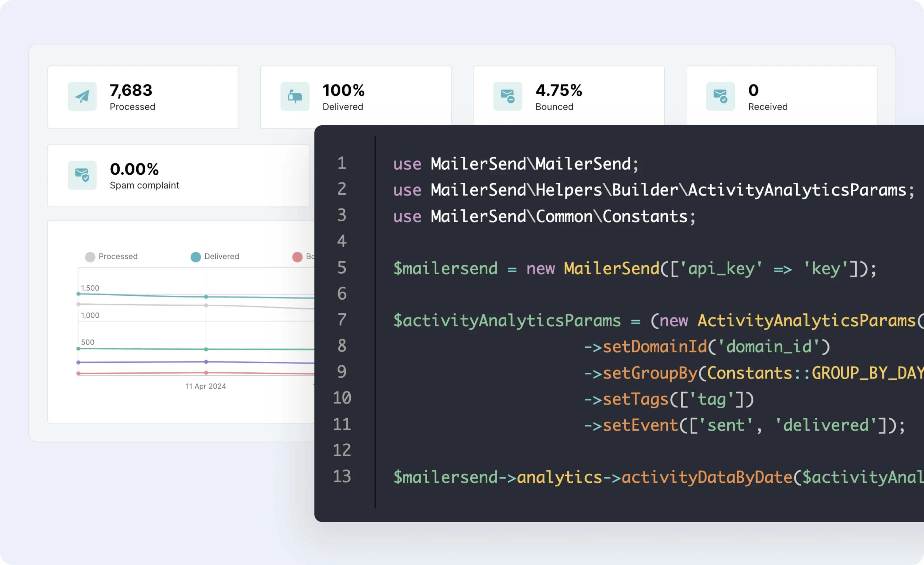This screenshot has width=924, height=565.
Task: Toggle the Processed legend gray dot
Action: 90,257
